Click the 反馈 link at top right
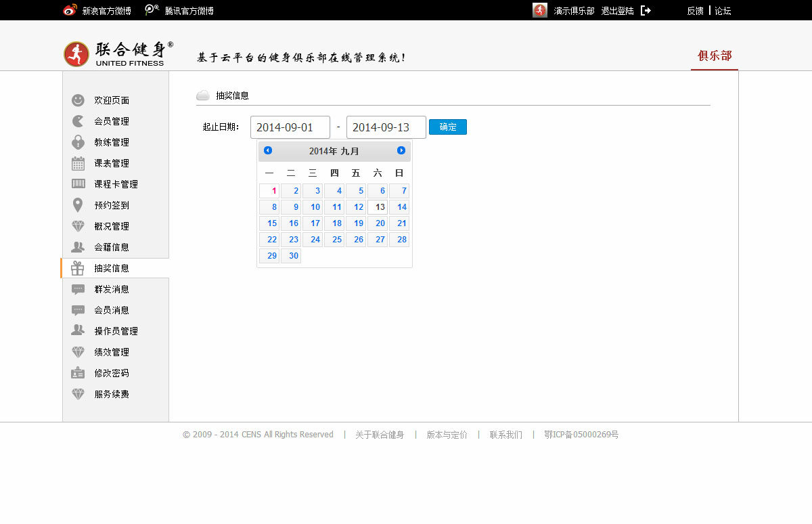 click(x=695, y=11)
